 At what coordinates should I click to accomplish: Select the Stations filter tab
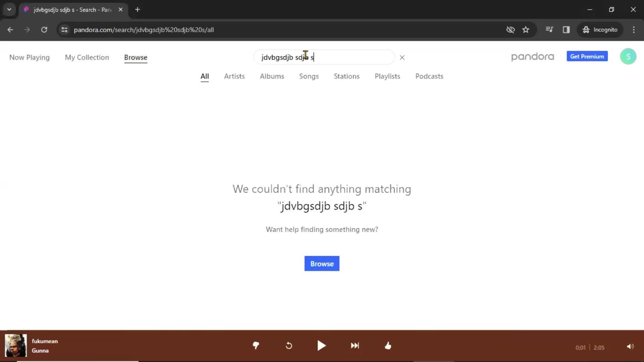[347, 76]
